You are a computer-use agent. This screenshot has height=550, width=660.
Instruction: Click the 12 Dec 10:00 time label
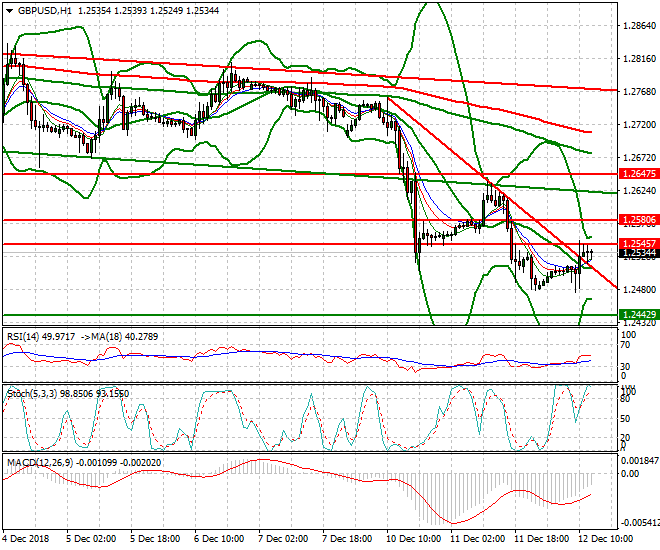606,539
